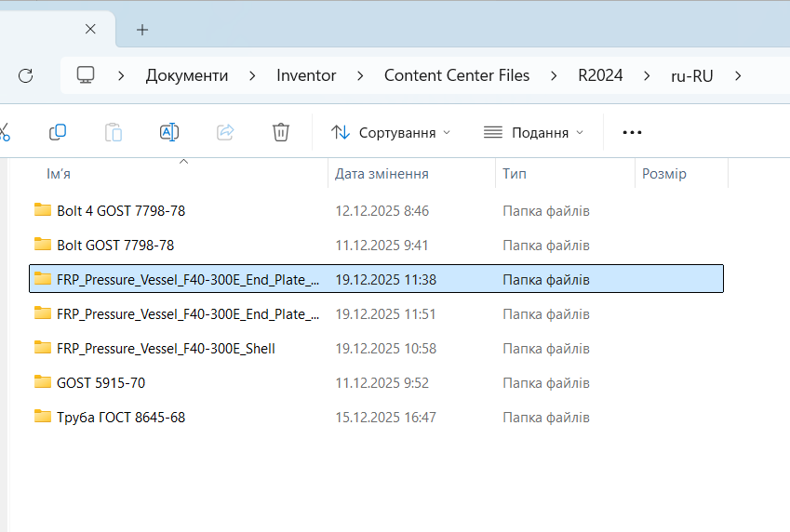
Task: Expand chevron after Content Center Files
Action: (x=554, y=75)
